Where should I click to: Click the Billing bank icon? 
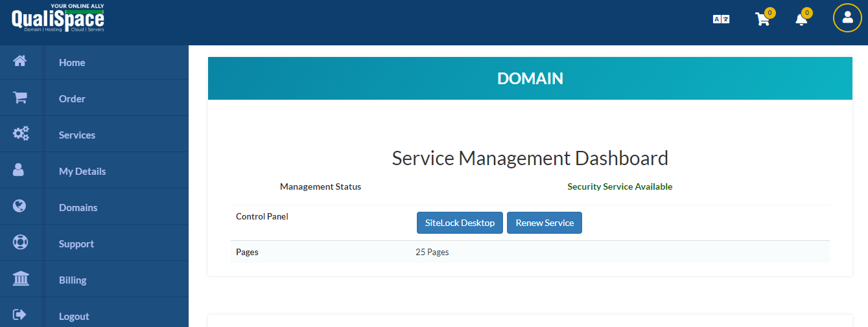click(x=21, y=279)
